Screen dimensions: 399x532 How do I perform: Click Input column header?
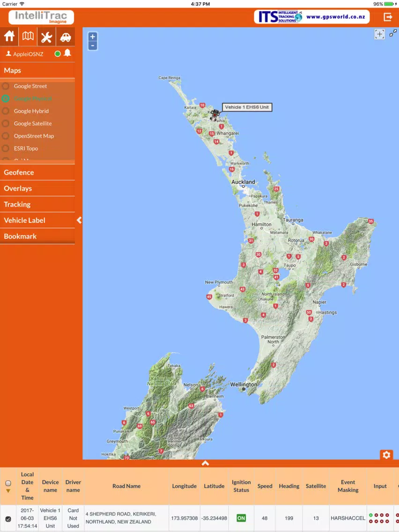(x=380, y=486)
